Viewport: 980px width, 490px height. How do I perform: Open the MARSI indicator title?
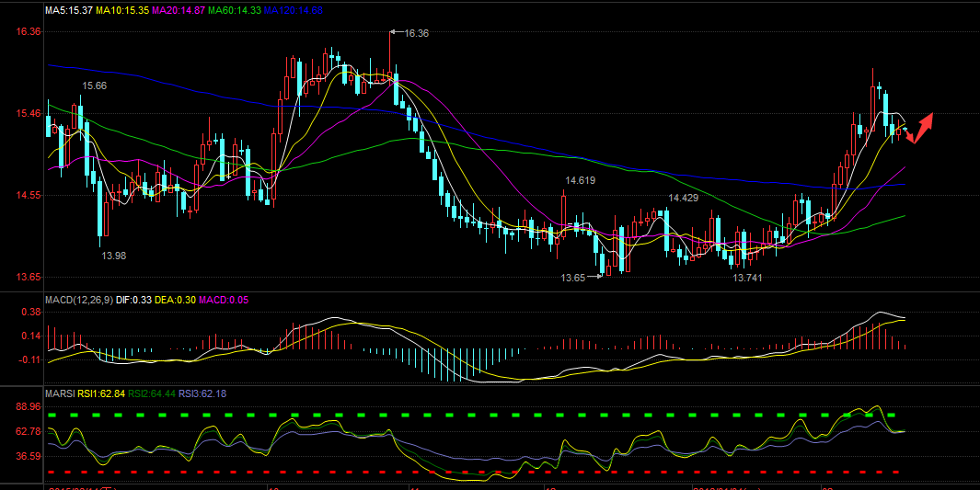tap(60, 394)
